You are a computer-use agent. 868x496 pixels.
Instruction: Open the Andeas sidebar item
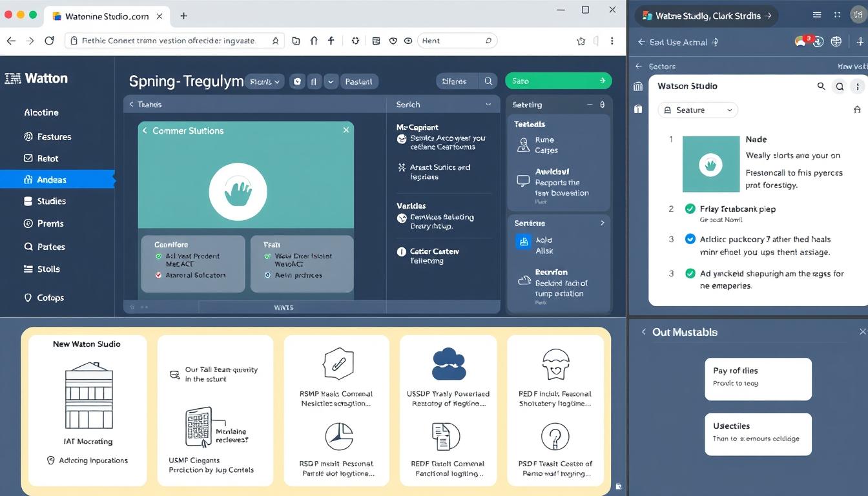click(x=57, y=180)
